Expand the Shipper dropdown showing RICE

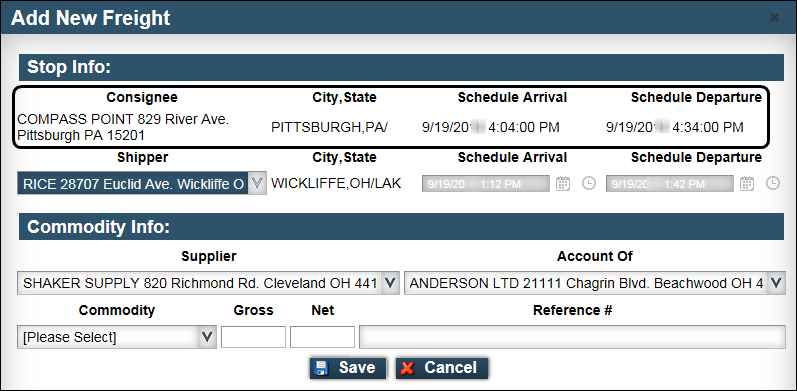pyautogui.click(x=142, y=183)
